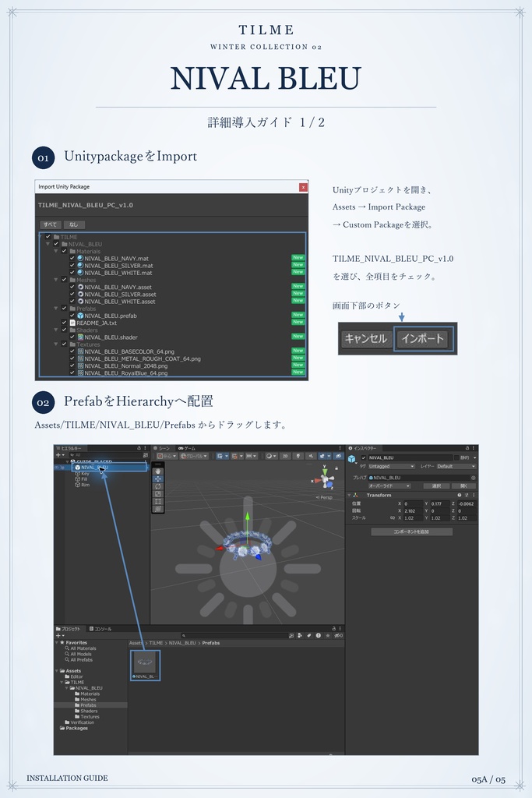532x798 pixels.
Task: Uncheck the TILME root folder checkbox
Action: [48, 237]
